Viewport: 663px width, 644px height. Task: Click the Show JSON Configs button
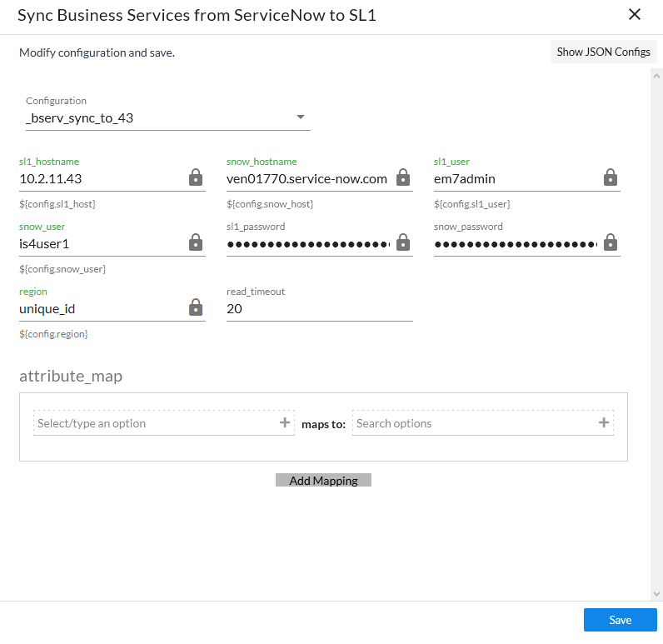pos(603,52)
